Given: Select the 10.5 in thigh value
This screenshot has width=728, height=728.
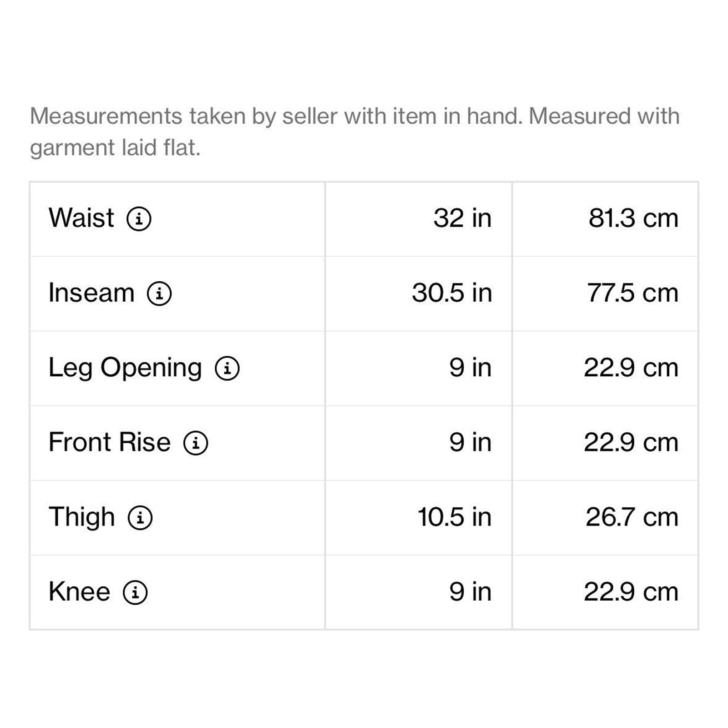Looking at the screenshot, I should pyautogui.click(x=454, y=517).
